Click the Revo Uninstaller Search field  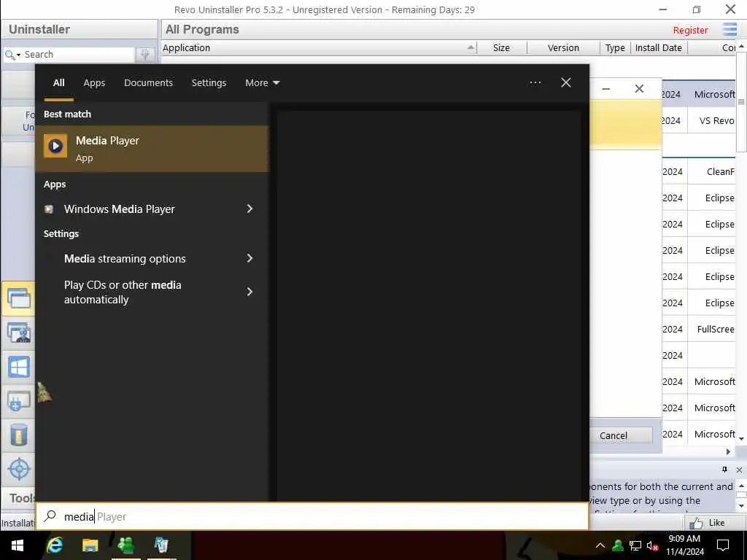(x=79, y=54)
